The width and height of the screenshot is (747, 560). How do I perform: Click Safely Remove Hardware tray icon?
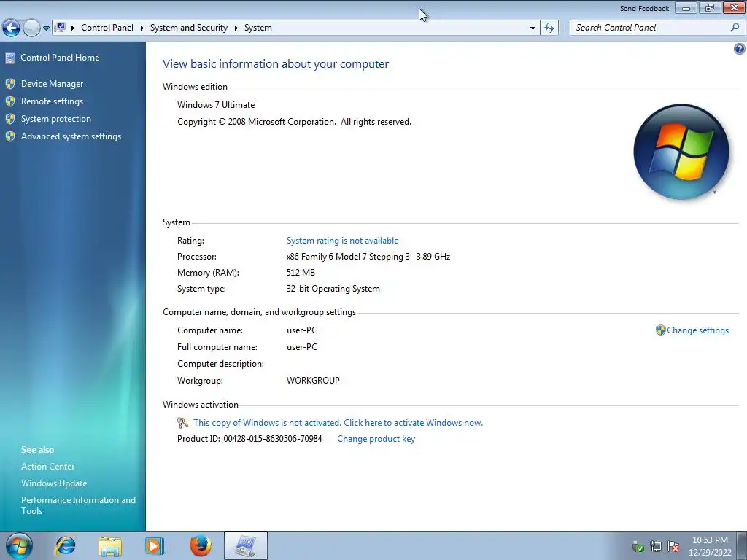click(x=638, y=546)
